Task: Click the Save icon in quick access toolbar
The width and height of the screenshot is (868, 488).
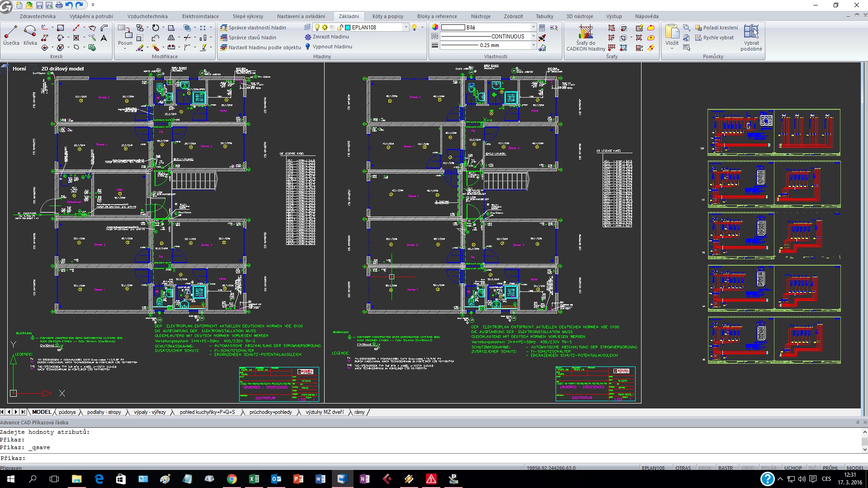Action: click(39, 5)
